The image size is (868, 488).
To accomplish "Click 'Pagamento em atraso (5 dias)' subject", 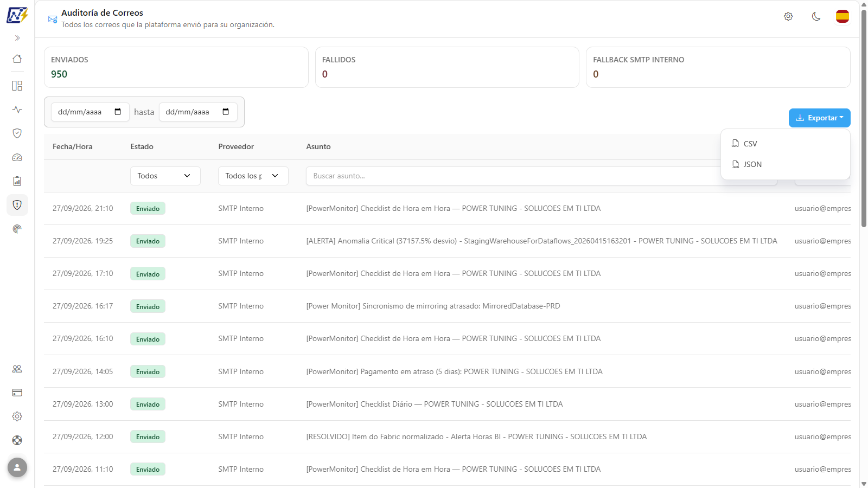I will coord(455,371).
